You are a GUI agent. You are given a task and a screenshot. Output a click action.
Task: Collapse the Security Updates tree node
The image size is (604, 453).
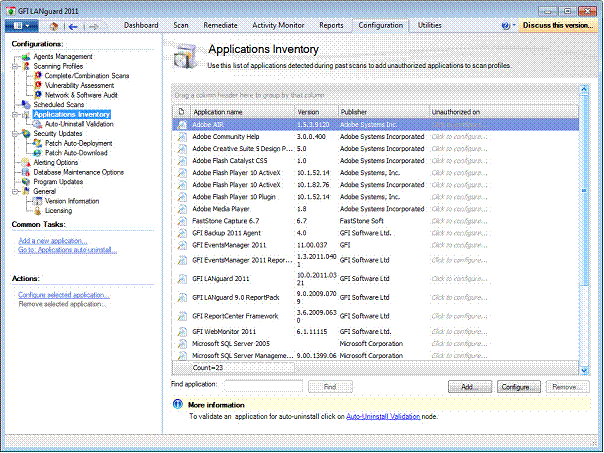coord(15,134)
